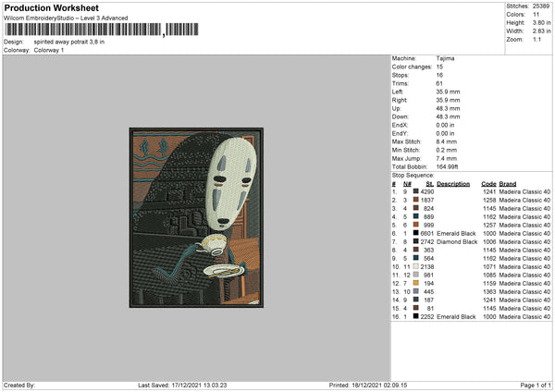The image size is (555, 392).
Task: Select the Left value 35.9 mm
Action: coord(448,92)
